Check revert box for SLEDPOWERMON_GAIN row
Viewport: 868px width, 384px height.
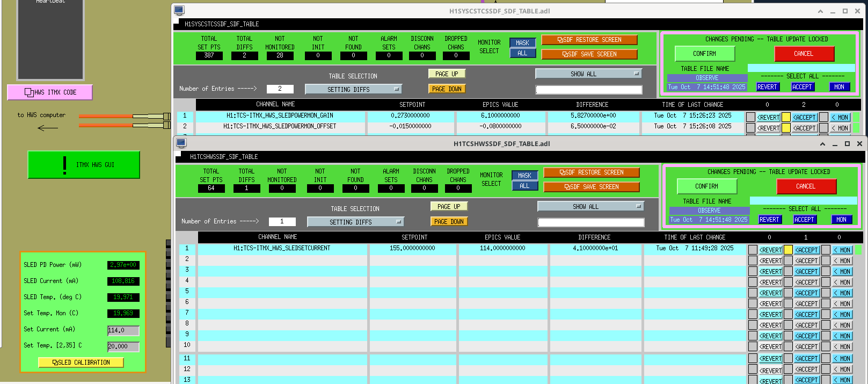coord(750,117)
